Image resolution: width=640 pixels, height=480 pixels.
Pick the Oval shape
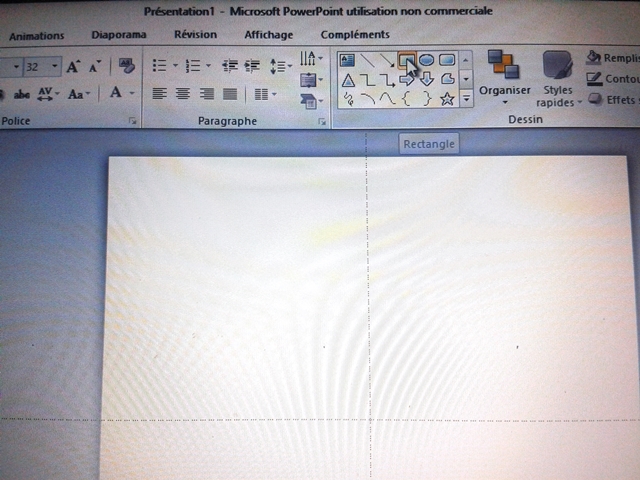427,61
